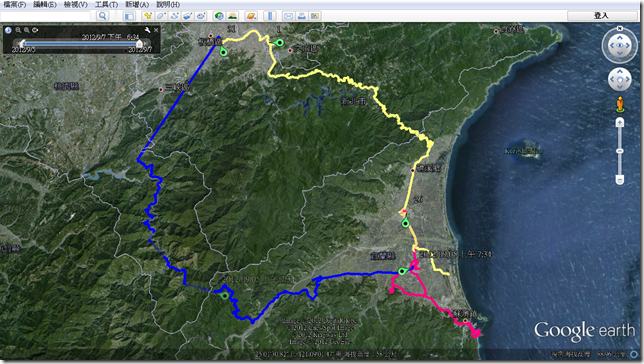
Task: Toggle sunlight across the landscape icon
Action: (x=232, y=16)
